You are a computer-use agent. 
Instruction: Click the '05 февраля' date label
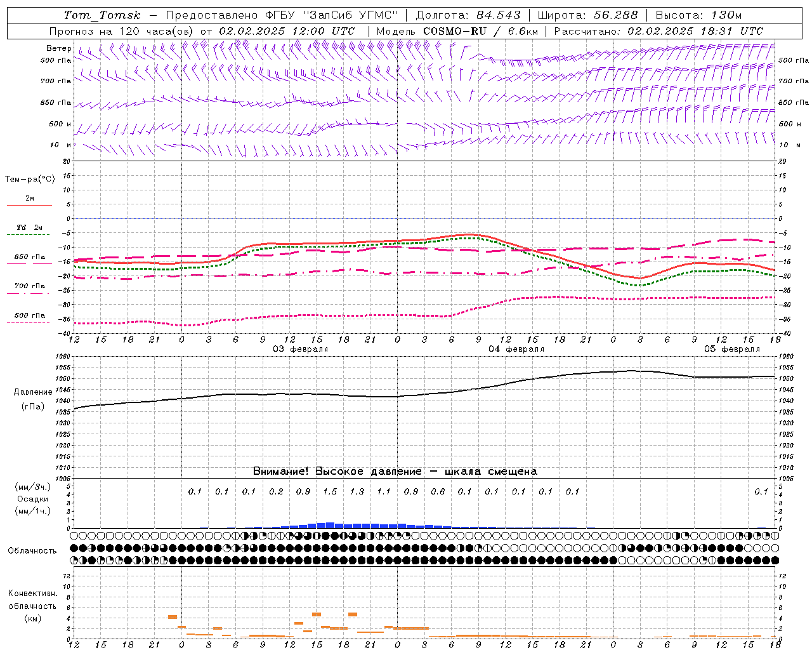[732, 349]
